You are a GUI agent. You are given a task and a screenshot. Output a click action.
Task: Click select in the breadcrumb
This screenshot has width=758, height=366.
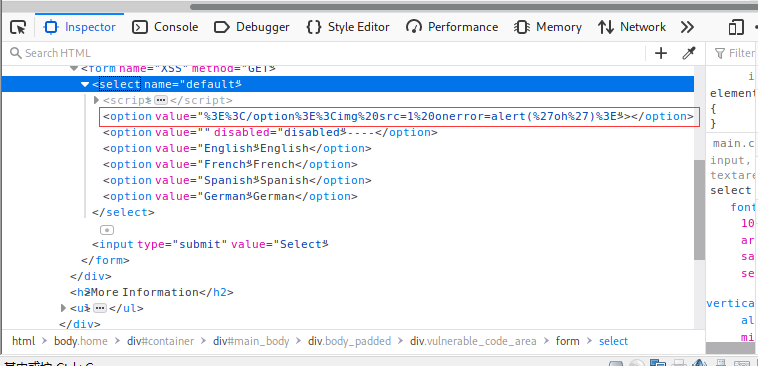[x=613, y=341]
